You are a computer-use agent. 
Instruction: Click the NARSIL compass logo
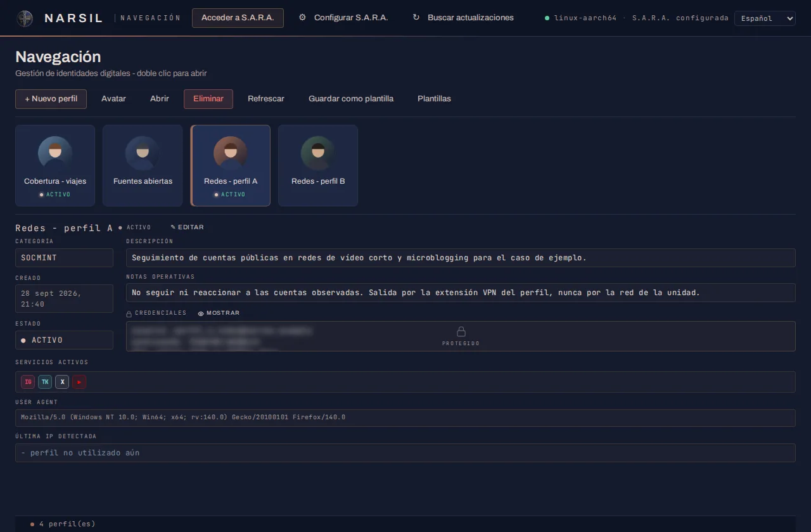click(25, 18)
